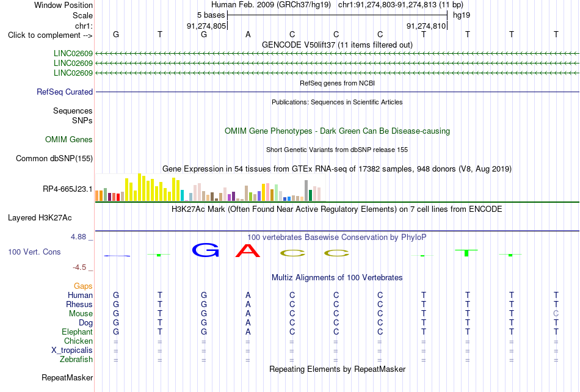Click the Scale track label

pos(82,15)
